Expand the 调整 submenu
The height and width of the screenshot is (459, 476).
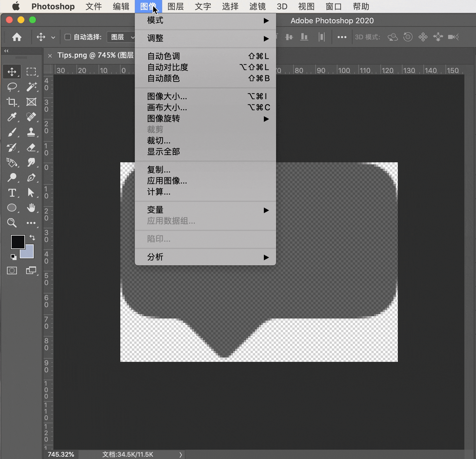(205, 38)
